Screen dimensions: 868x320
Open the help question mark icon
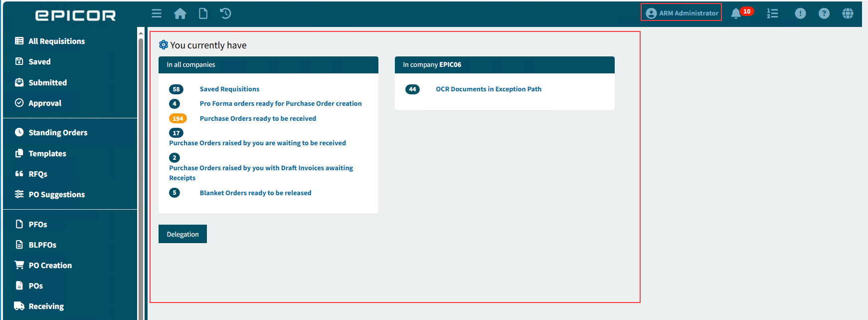point(824,13)
